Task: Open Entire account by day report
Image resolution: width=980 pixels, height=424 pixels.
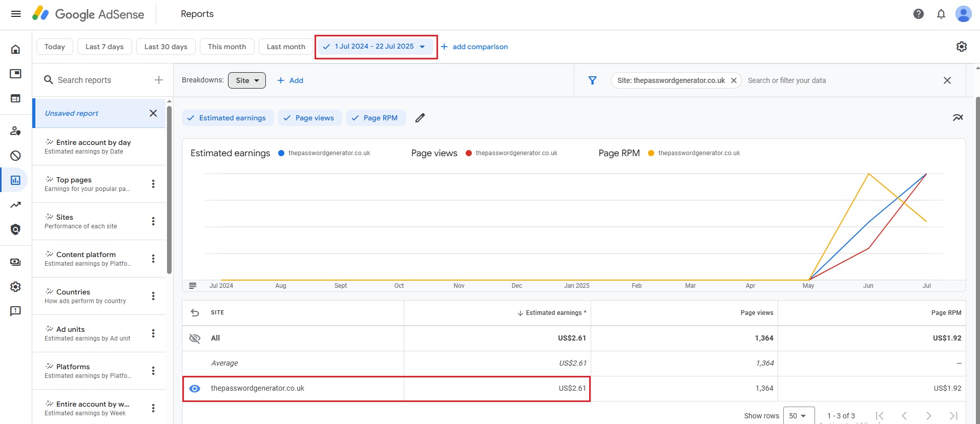Action: [x=99, y=146]
